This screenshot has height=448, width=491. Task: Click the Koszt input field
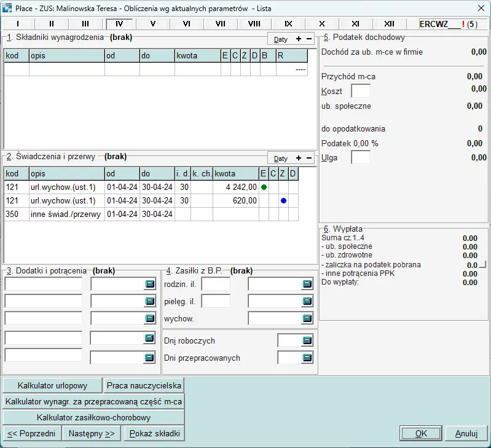[361, 92]
